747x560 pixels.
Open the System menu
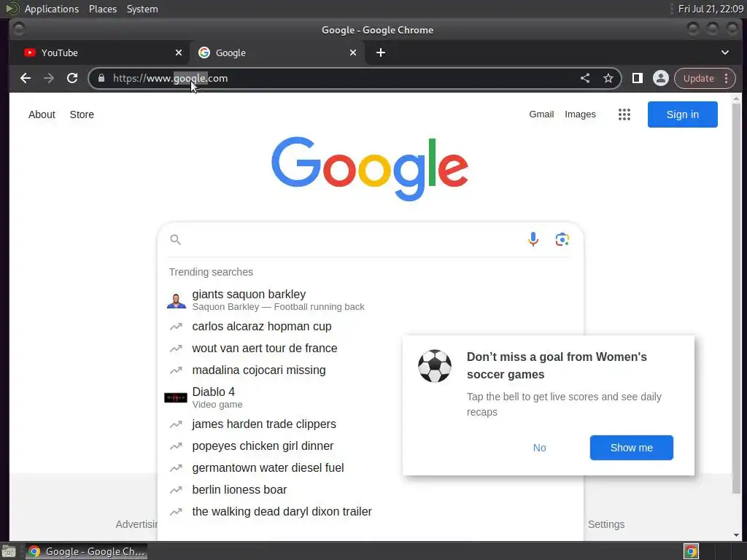coord(142,9)
